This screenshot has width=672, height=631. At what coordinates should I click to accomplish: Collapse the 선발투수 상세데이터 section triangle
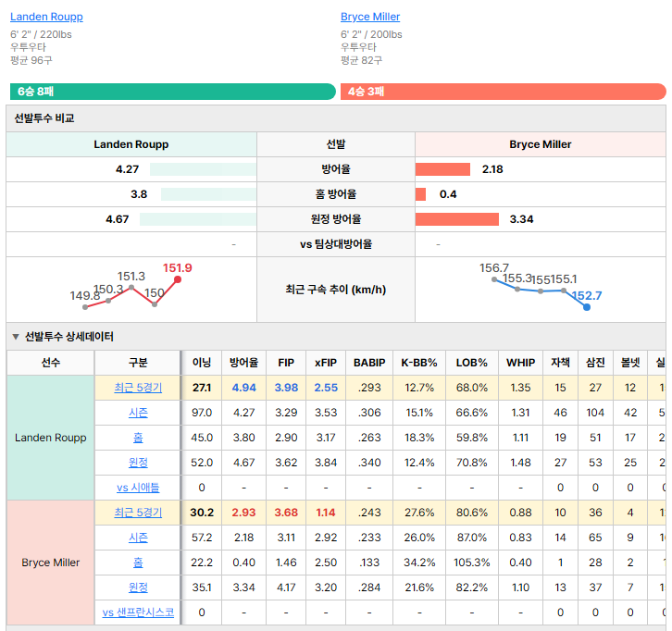16,337
